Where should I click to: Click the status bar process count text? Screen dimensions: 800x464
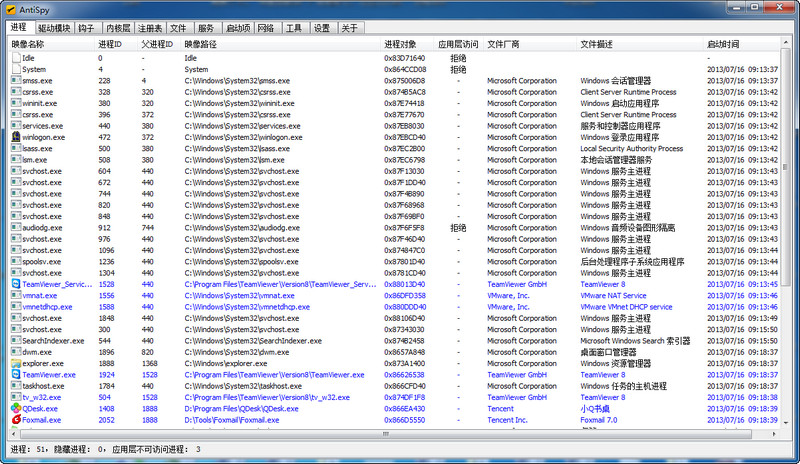(x=28, y=449)
